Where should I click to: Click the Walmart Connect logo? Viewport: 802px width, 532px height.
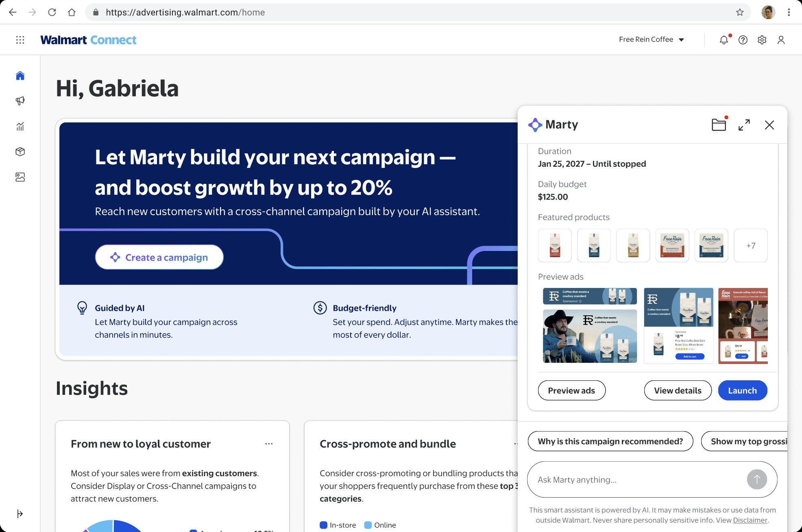[x=88, y=39]
